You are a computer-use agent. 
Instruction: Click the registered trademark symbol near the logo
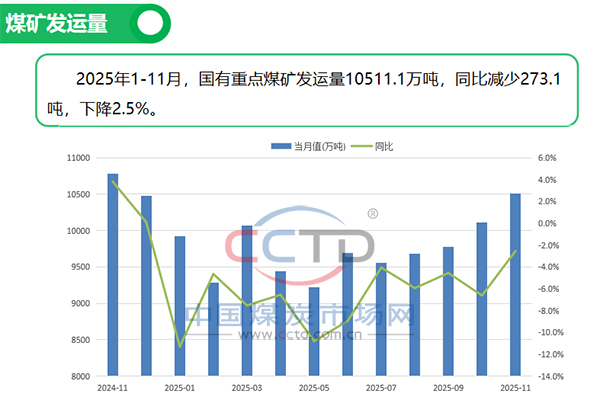point(373,213)
